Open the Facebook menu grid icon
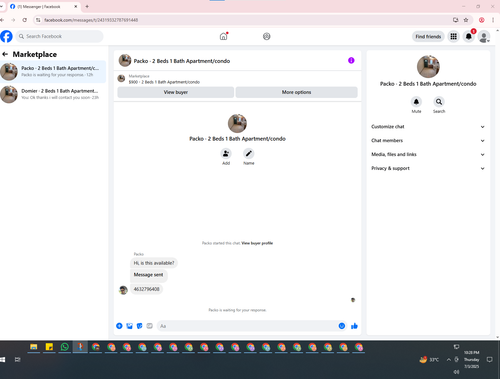 [x=454, y=36]
